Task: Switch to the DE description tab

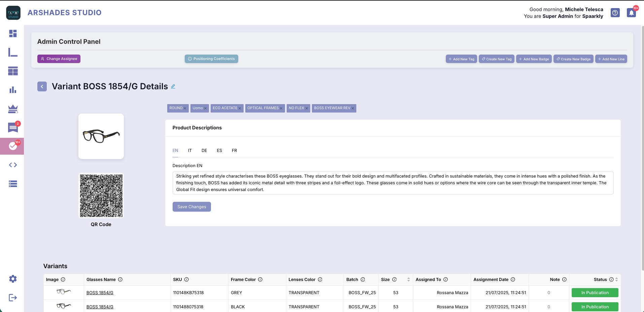Action: click(204, 151)
